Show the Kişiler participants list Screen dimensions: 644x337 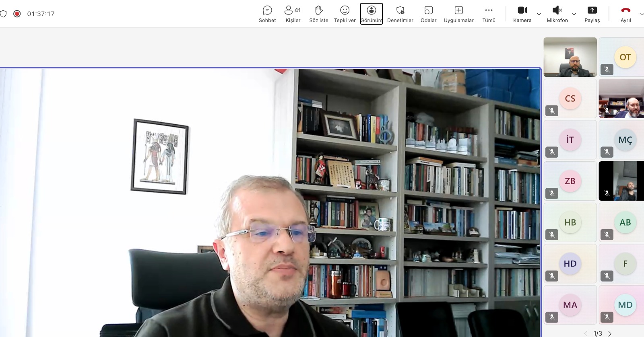coord(293,14)
